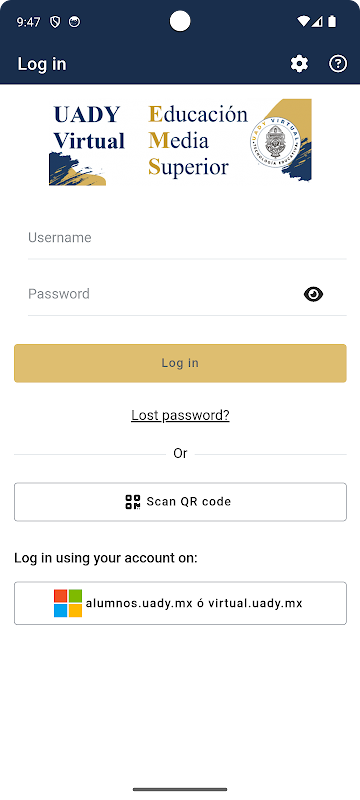Screen dimensions: 360x800
Task: Tap the UADY Virtual seal emblem
Action: tap(274, 140)
